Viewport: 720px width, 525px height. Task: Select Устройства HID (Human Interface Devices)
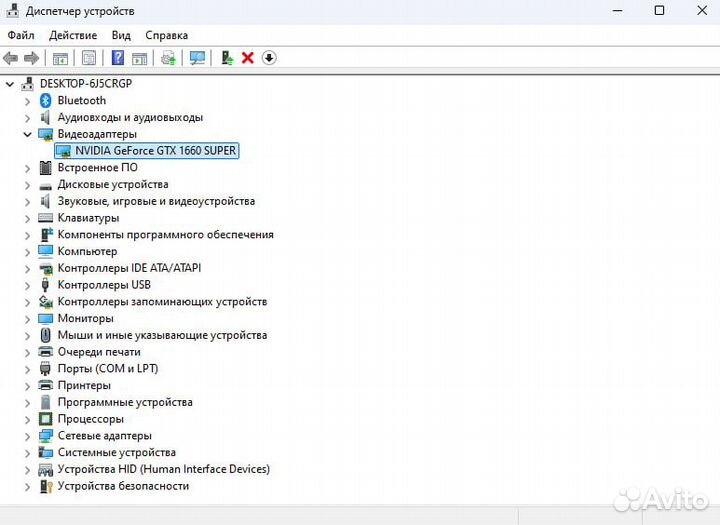point(163,469)
